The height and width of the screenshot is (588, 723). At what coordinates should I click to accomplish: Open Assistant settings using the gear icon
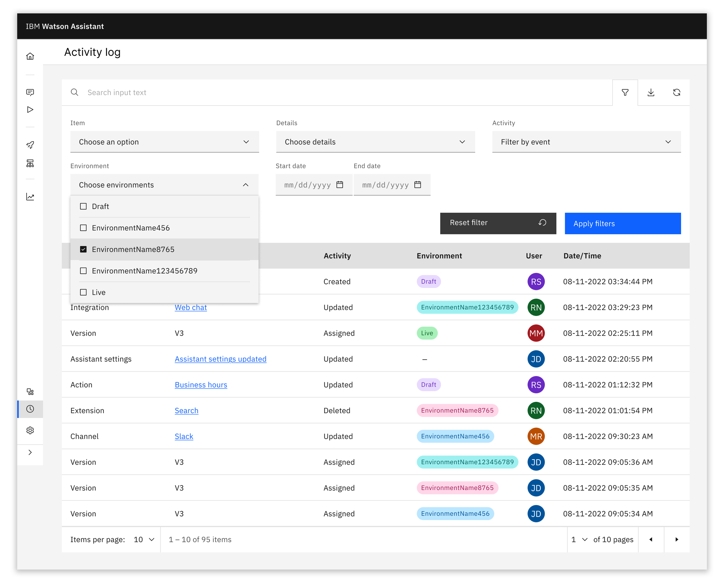pyautogui.click(x=30, y=430)
